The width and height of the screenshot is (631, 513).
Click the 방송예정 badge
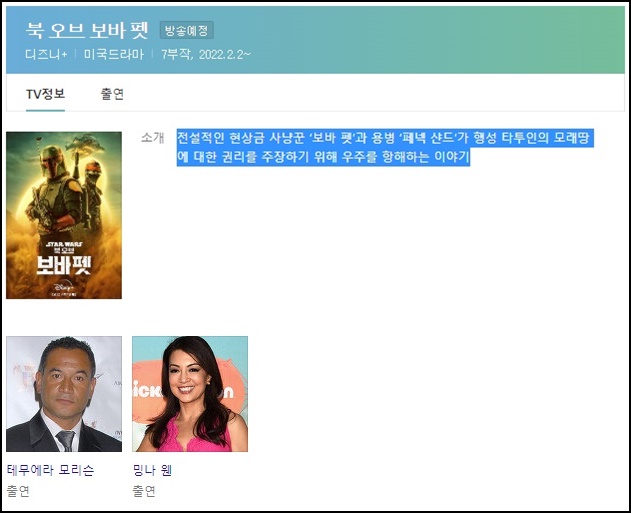coord(186,30)
